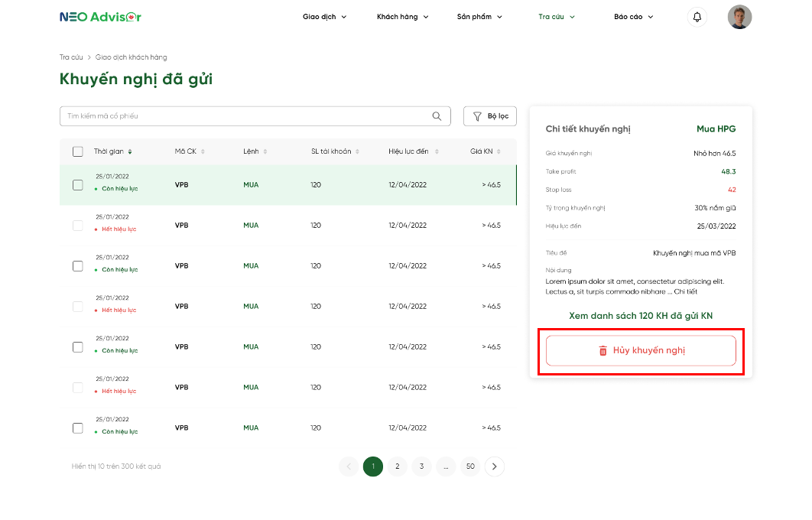
Task: Expand the Báo cáo dropdown
Action: pyautogui.click(x=633, y=17)
